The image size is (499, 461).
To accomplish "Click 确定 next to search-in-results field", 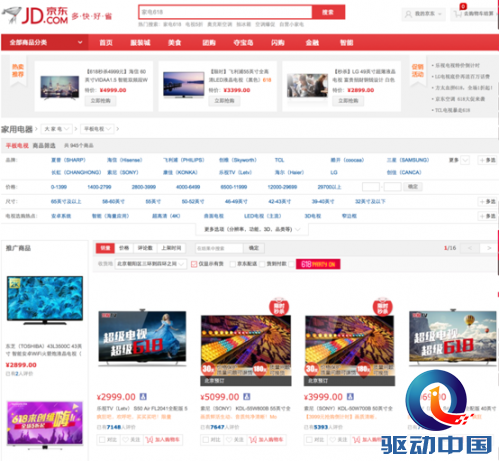I will tap(254, 248).
